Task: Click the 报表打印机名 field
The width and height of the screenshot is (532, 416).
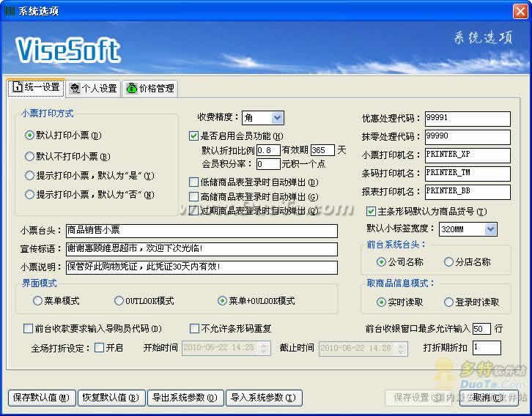Action: tap(468, 192)
